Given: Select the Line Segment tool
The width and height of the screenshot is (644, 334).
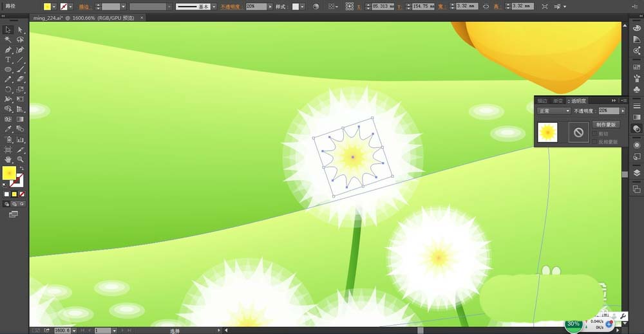Looking at the screenshot, I should tap(20, 59).
